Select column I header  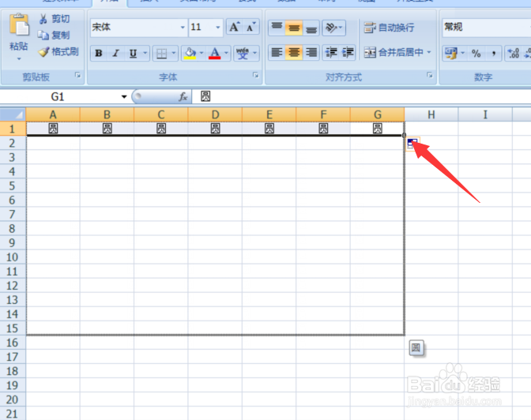tap(485, 114)
